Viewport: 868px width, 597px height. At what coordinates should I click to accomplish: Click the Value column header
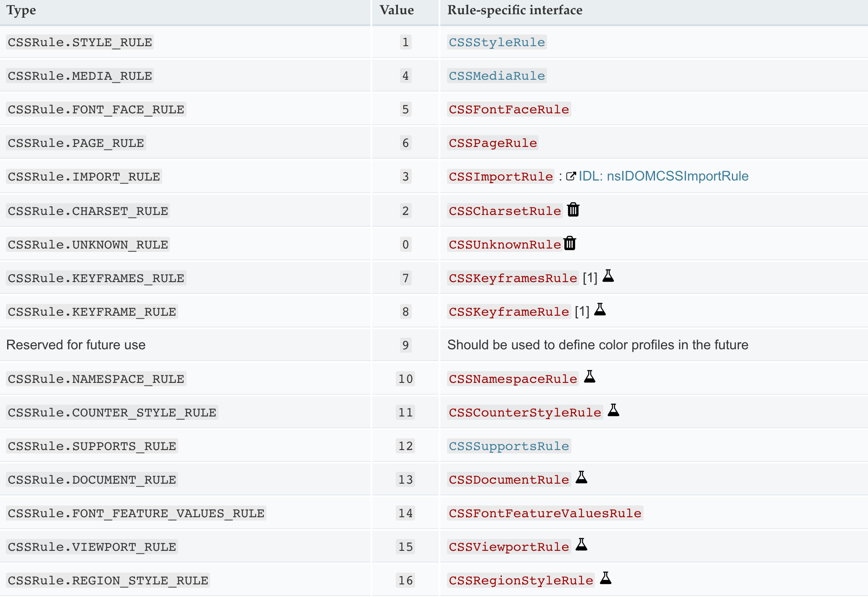(x=397, y=10)
